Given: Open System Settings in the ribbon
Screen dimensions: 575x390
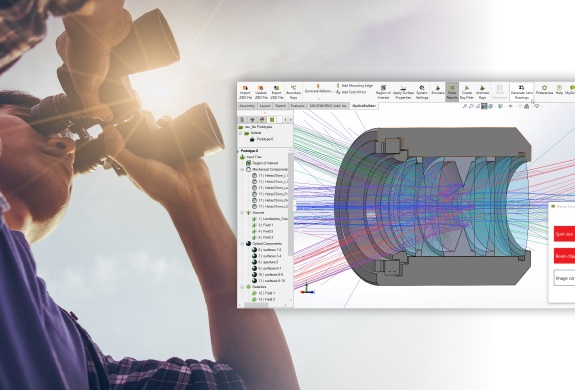Looking at the screenshot, I should pyautogui.click(x=422, y=92).
